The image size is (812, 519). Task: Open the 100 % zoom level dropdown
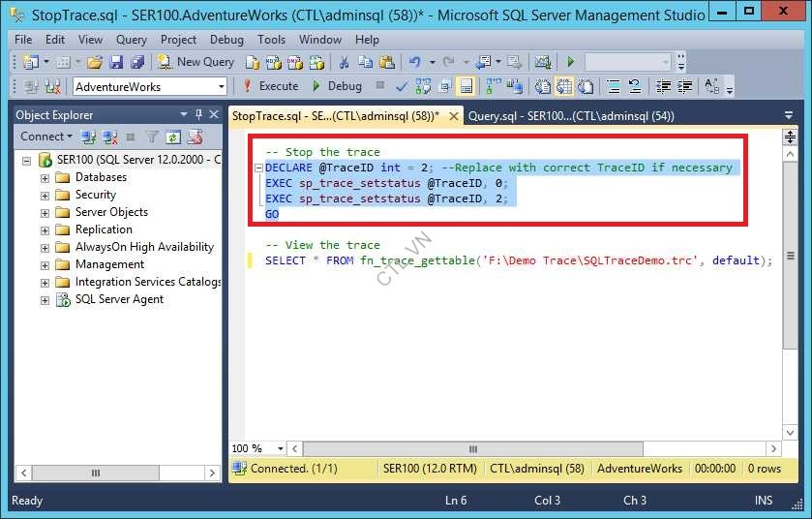click(x=281, y=449)
